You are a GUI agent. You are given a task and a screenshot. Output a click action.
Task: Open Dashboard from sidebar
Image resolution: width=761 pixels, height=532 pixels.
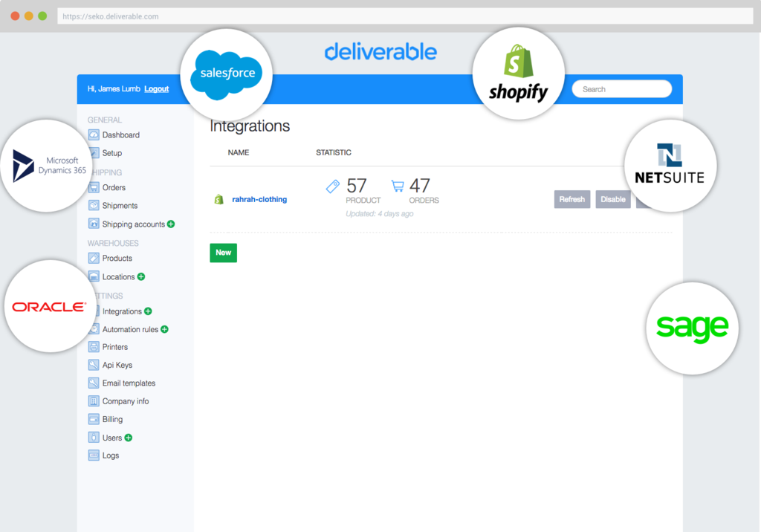tap(121, 135)
